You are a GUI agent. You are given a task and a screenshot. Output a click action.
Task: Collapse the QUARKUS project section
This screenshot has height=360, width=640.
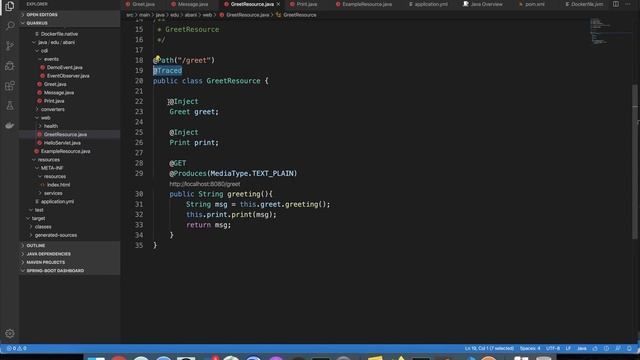point(70,23)
